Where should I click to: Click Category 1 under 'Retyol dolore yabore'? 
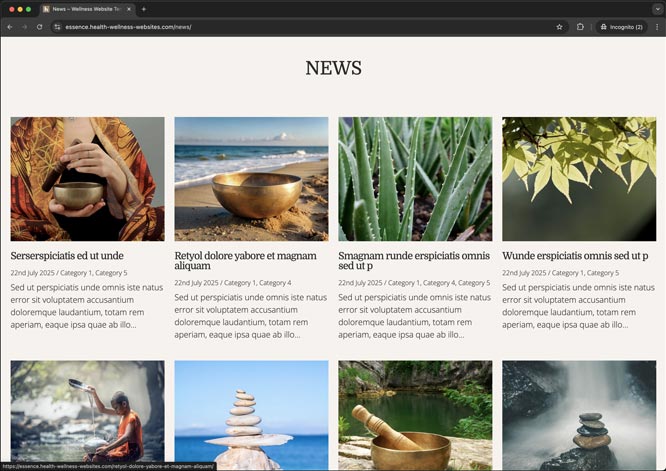click(240, 283)
